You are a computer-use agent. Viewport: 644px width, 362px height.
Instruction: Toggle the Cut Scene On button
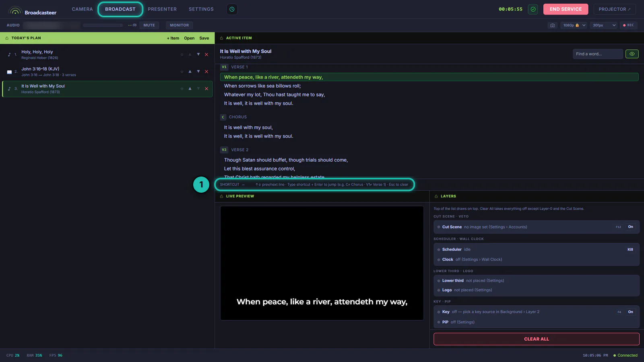[x=630, y=227]
